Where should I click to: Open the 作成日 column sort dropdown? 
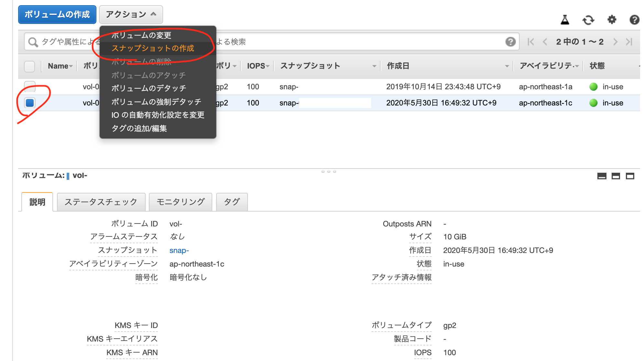(507, 66)
